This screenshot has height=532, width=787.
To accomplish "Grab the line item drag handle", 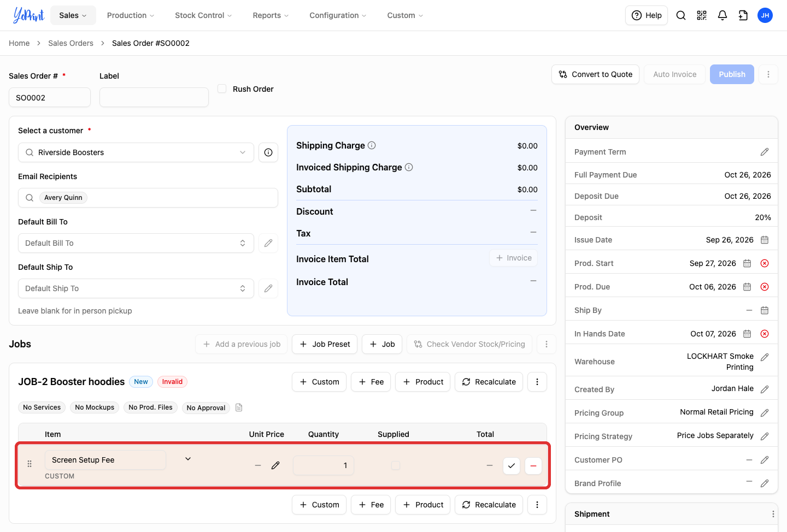I will [x=30, y=464].
